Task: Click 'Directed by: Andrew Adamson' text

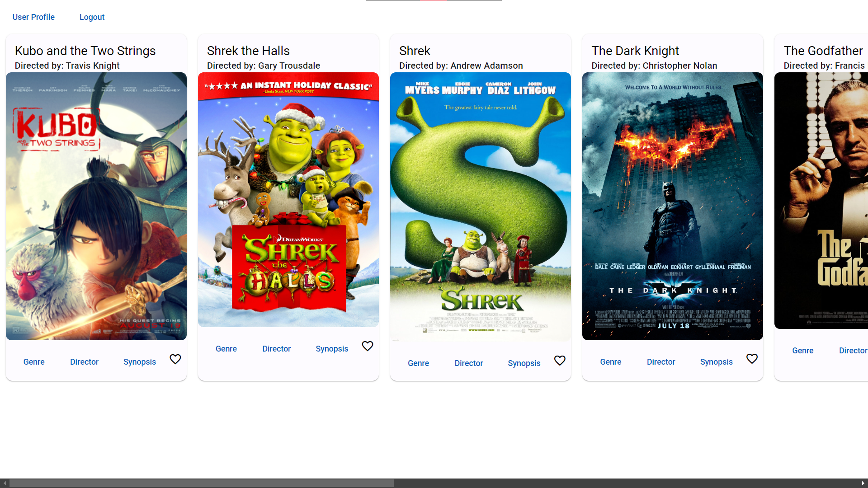Action: click(461, 66)
